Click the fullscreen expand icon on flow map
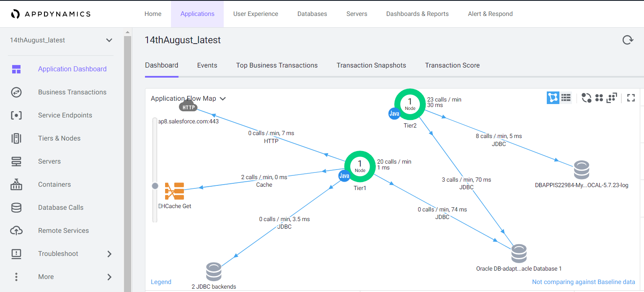 (631, 98)
